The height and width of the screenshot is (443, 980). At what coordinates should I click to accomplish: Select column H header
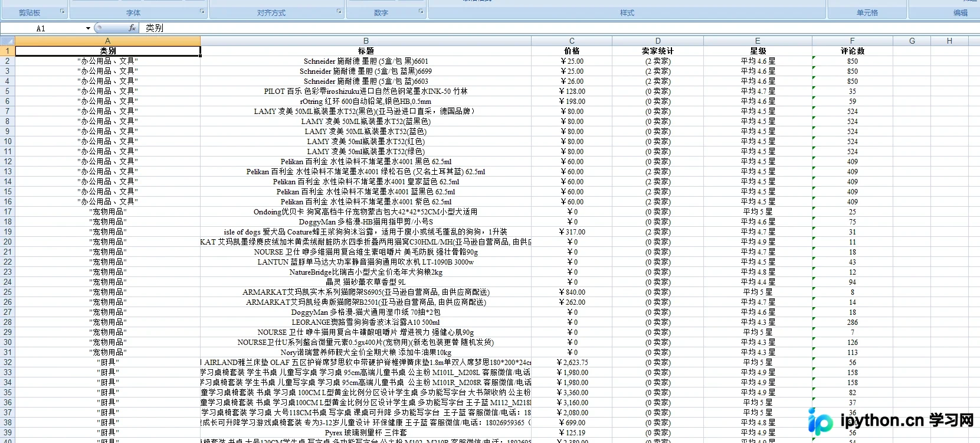(x=949, y=41)
